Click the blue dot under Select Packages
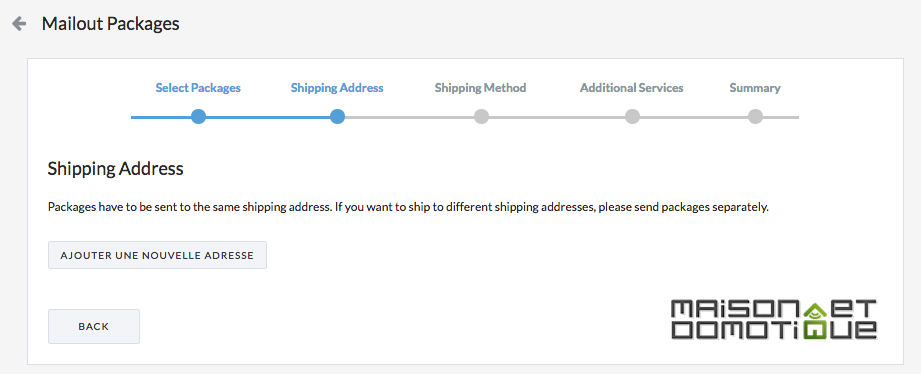This screenshot has width=921, height=374. tap(199, 117)
